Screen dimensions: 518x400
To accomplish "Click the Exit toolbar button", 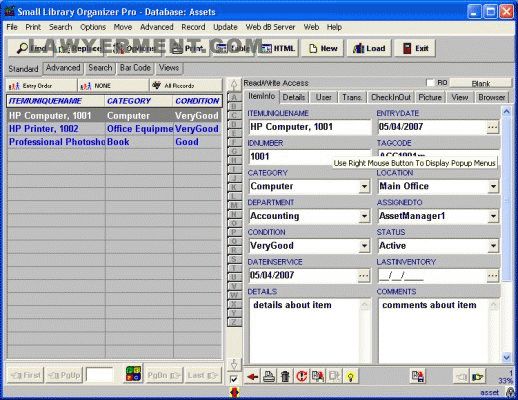I will (x=415, y=49).
